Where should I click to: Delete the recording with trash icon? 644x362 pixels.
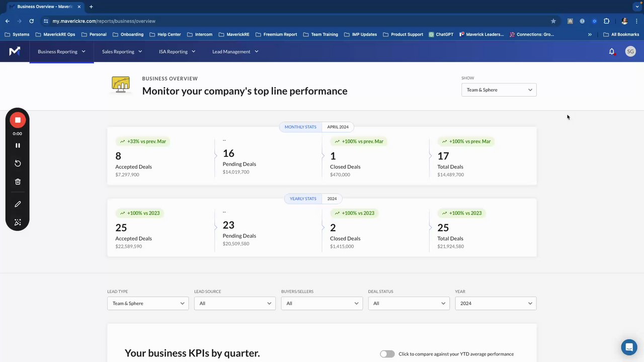click(x=18, y=182)
